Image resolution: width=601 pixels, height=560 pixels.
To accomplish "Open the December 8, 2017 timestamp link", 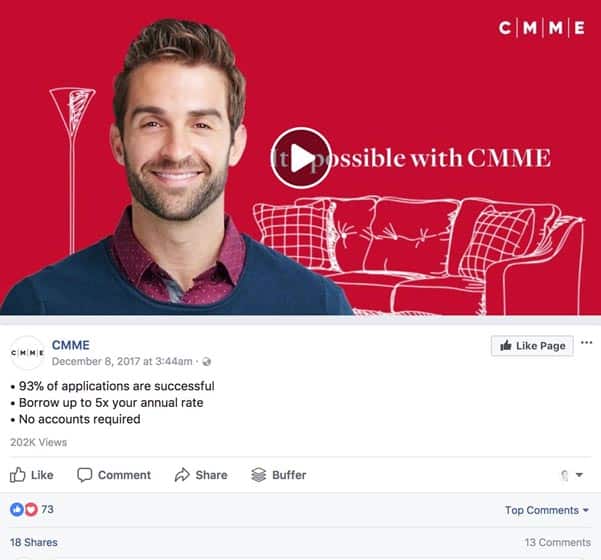I will 122,361.
